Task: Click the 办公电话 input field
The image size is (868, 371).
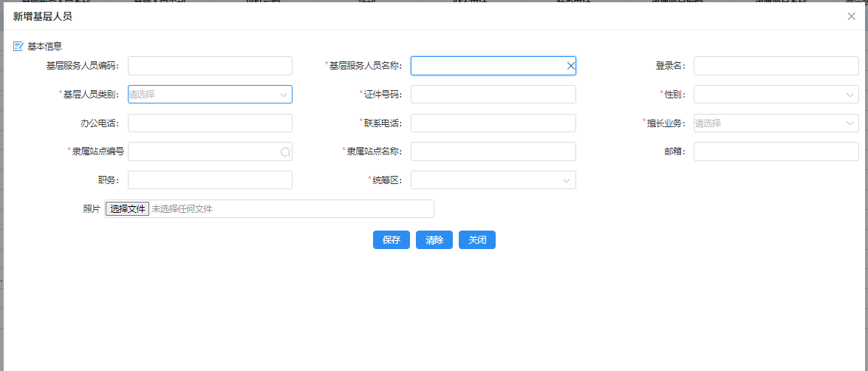Action: point(210,123)
